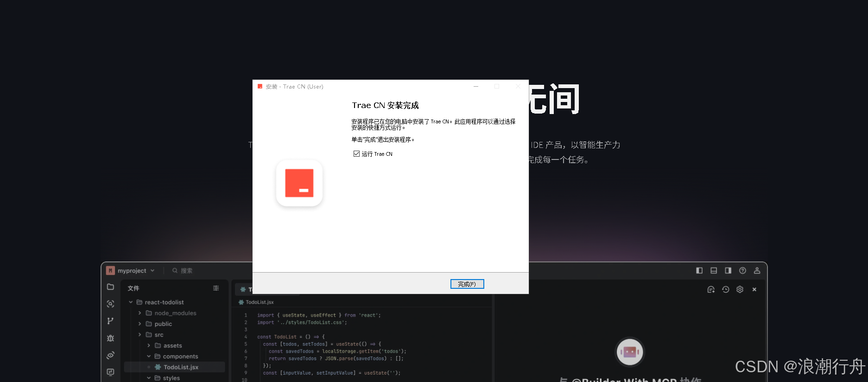The width and height of the screenshot is (868, 382).
Task: Open the user account icon
Action: tap(757, 271)
